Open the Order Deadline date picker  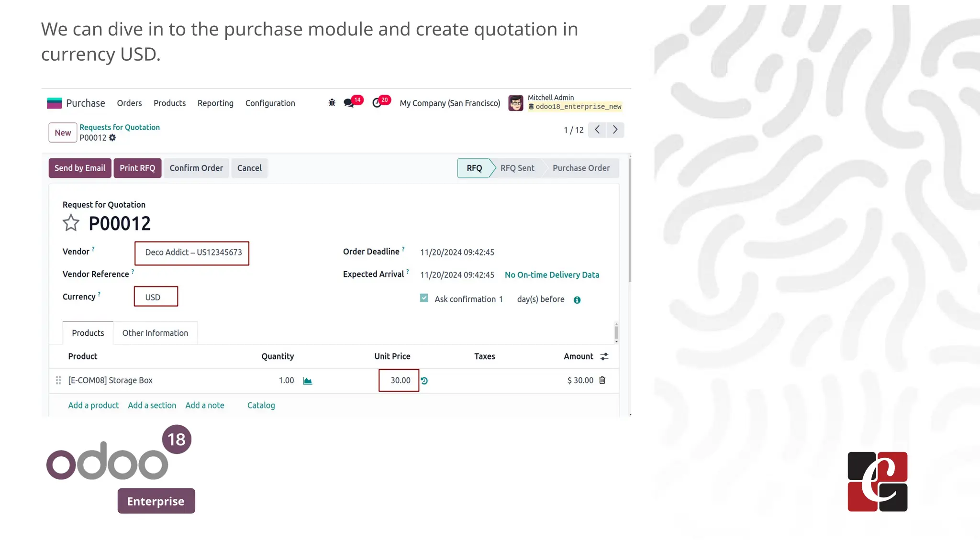coord(457,253)
